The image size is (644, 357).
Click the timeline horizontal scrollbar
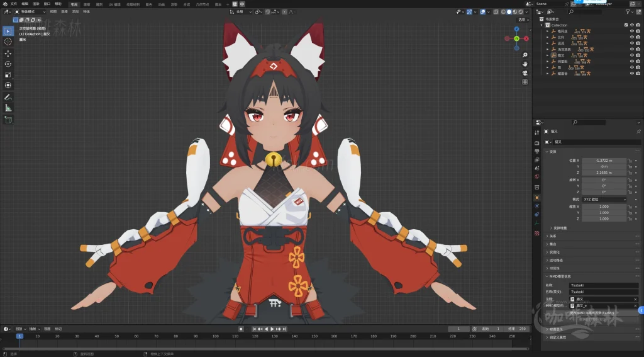coord(265,349)
